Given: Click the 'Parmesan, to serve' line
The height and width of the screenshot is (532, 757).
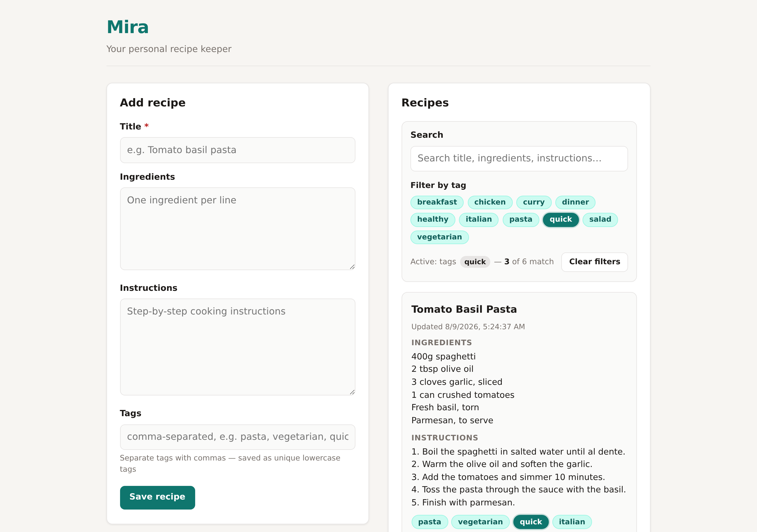Looking at the screenshot, I should (x=452, y=420).
